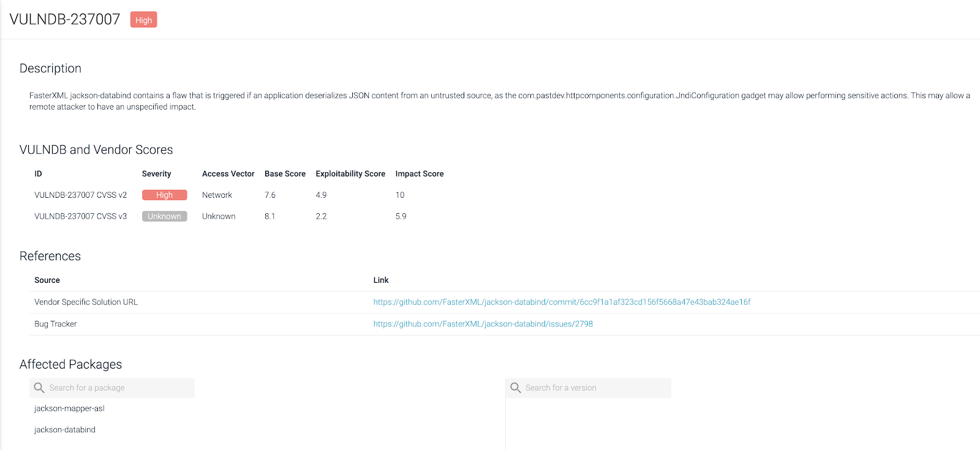Screen dimensions: 980x450
Task: Click the impact score value 10
Action: (400, 195)
